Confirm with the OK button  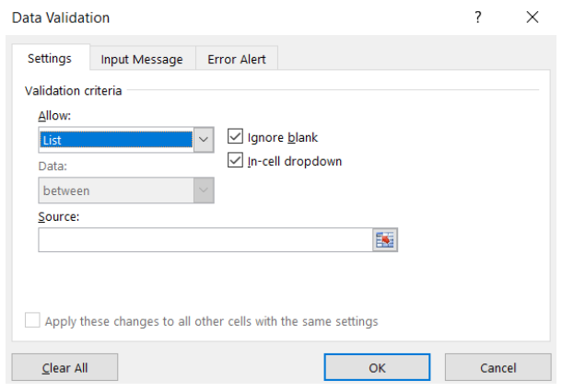click(377, 367)
